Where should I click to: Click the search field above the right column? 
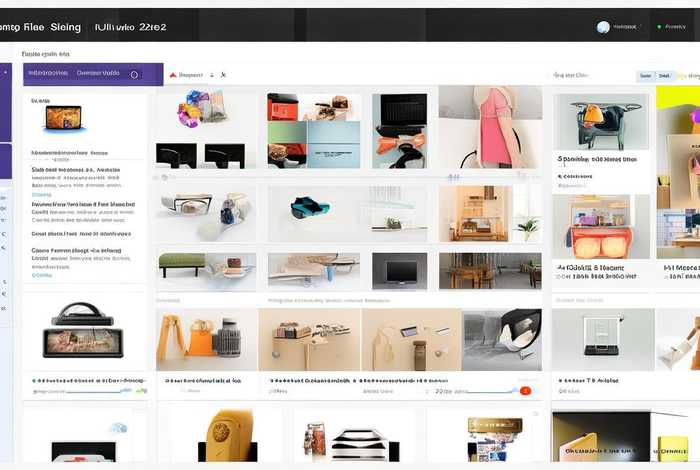click(x=580, y=75)
